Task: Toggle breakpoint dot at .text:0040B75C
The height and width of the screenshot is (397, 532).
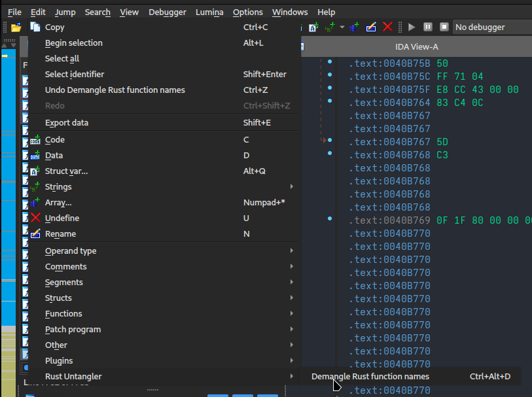Action: pos(330,75)
